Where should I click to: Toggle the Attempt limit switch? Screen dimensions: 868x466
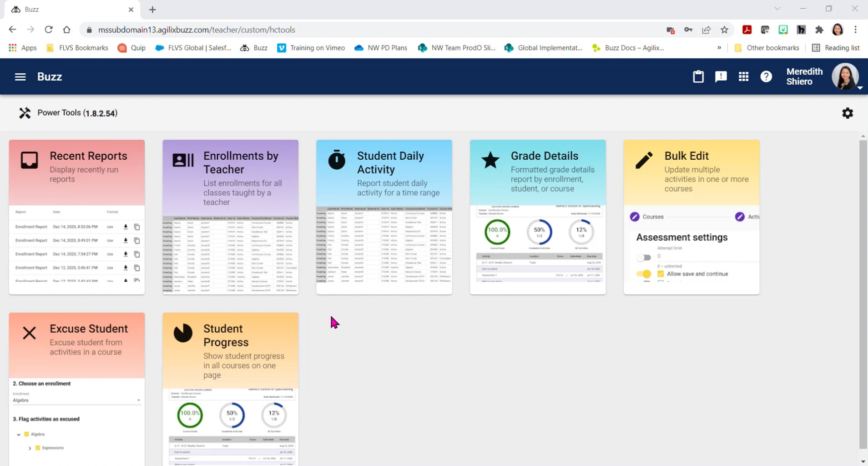pyautogui.click(x=644, y=258)
